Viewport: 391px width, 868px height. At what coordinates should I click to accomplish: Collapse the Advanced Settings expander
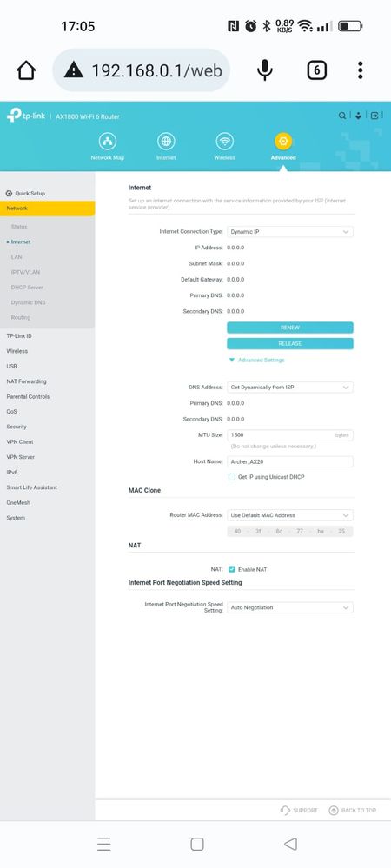pos(256,361)
